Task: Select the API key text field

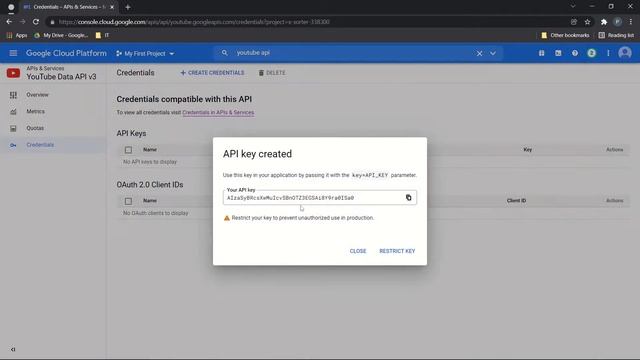Action: (320, 198)
